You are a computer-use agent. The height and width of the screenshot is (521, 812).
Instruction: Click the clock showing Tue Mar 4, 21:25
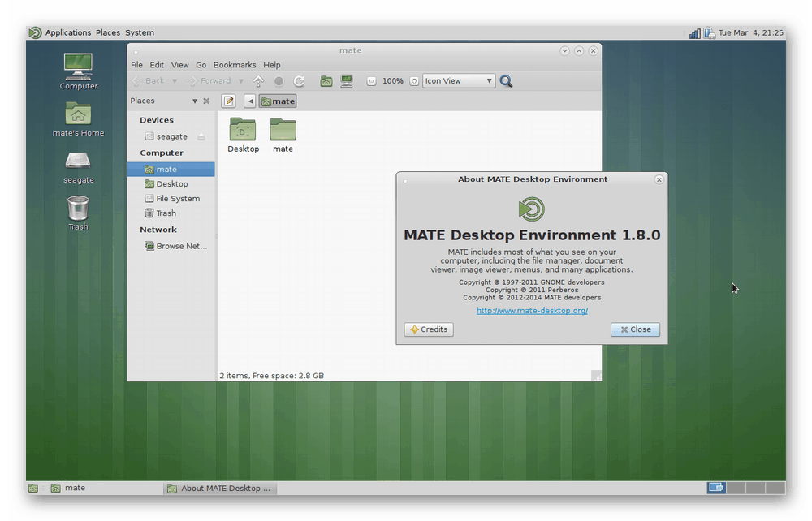tap(751, 33)
